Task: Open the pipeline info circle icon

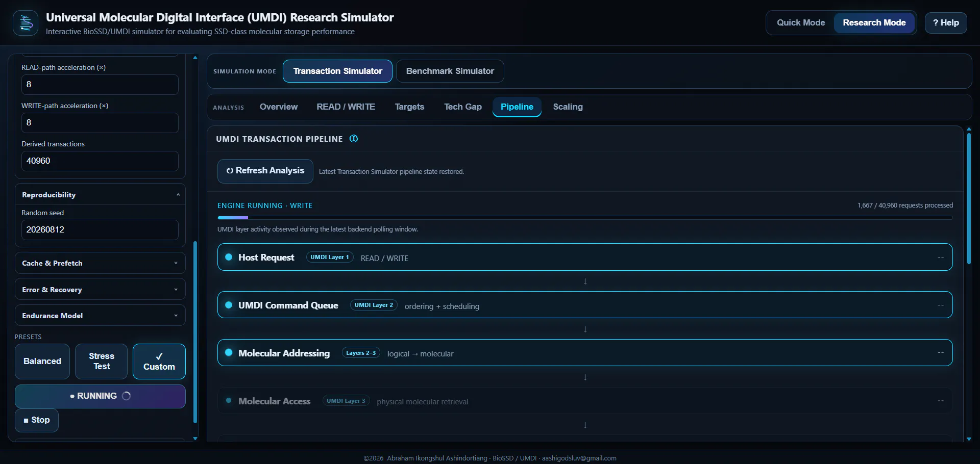Action: click(x=354, y=139)
